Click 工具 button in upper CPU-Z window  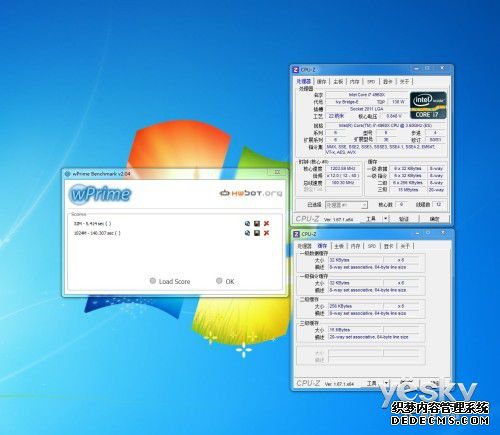[x=371, y=219]
